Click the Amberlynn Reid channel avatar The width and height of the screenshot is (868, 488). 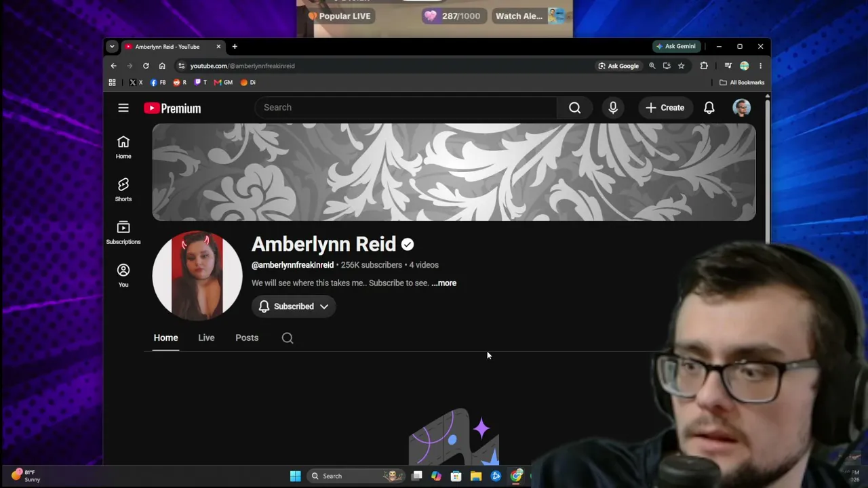coord(197,276)
